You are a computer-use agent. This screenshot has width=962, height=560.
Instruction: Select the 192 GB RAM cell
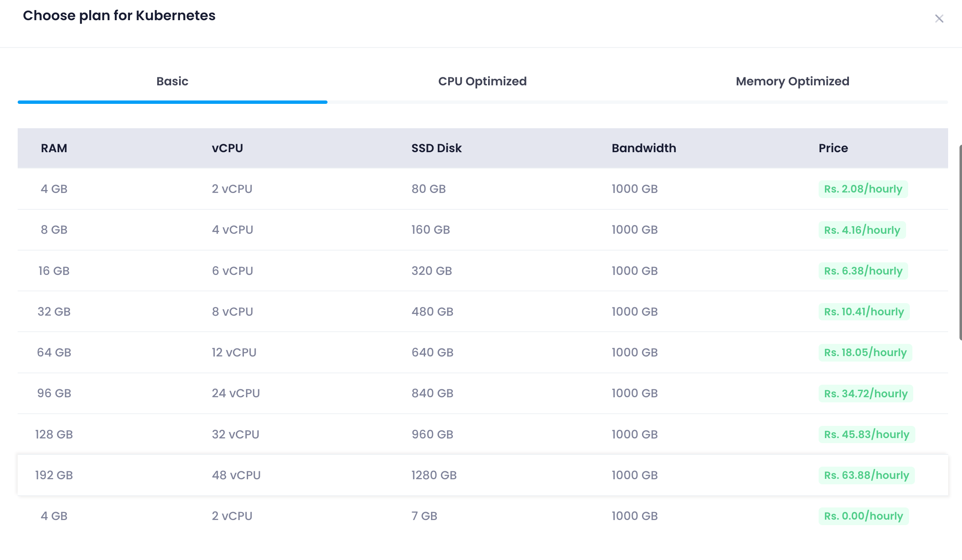click(54, 475)
